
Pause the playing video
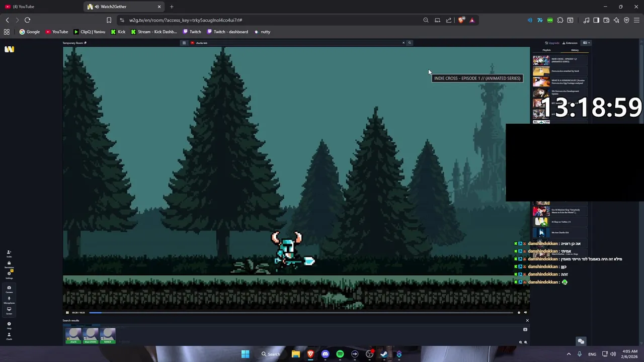click(x=67, y=313)
